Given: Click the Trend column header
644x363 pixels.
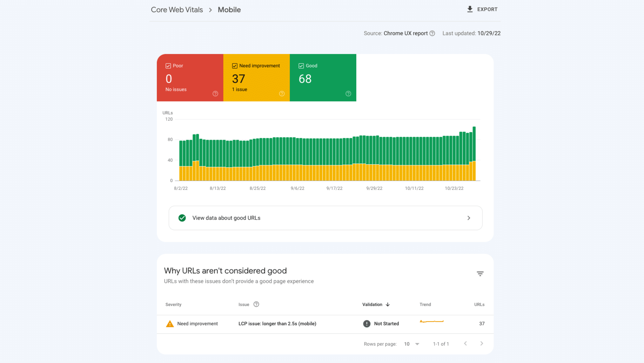Looking at the screenshot, I should point(425,305).
